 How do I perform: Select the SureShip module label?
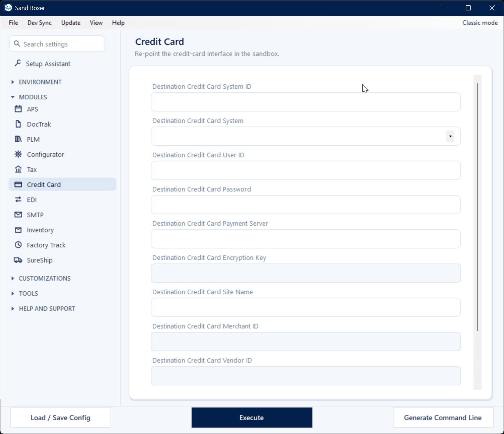(x=40, y=260)
